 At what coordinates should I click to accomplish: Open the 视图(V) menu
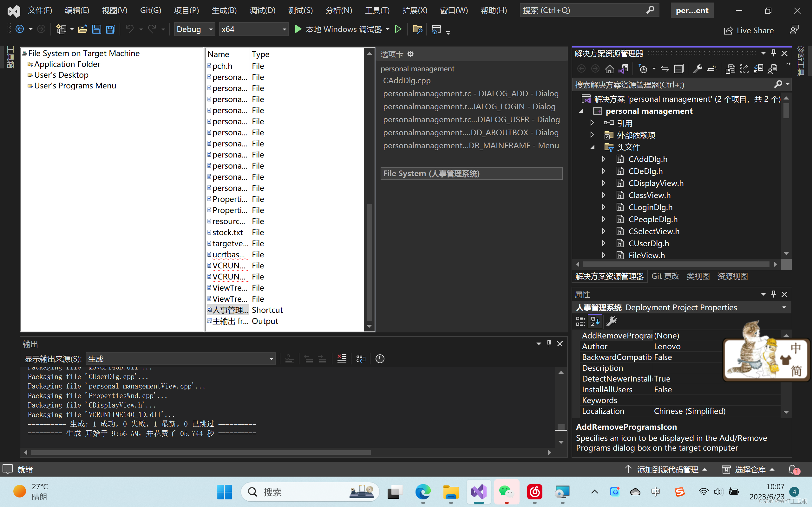[114, 10]
